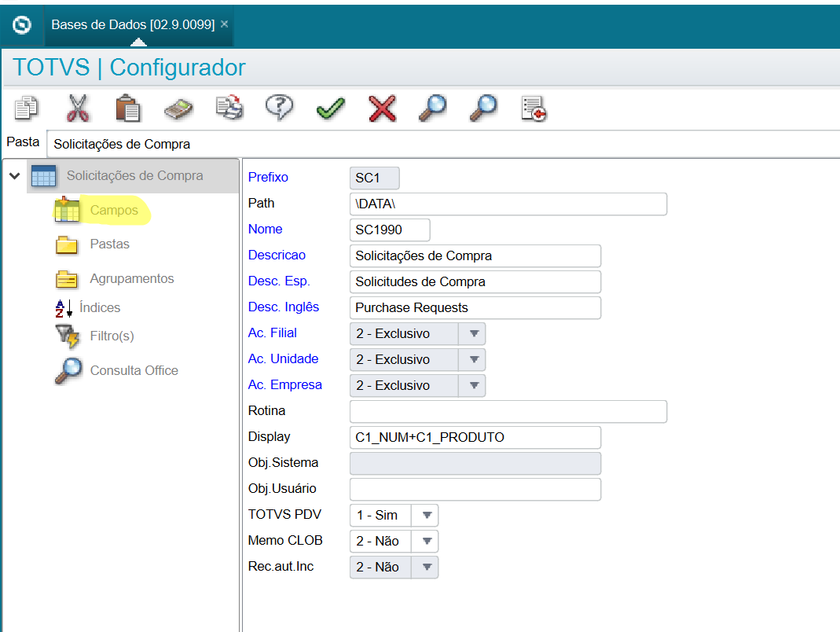This screenshot has height=632, width=840.
Task: Click the second magnifier search icon
Action: [483, 108]
